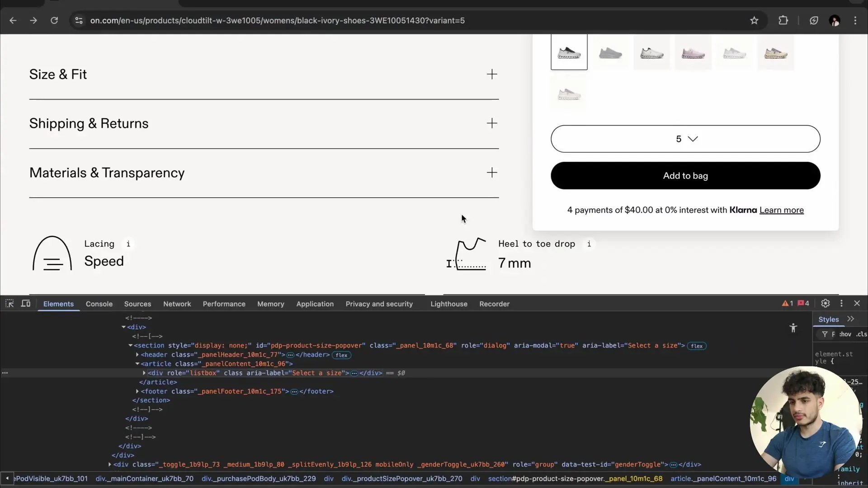Go forward in browser history
The image size is (868, 488).
click(33, 20)
